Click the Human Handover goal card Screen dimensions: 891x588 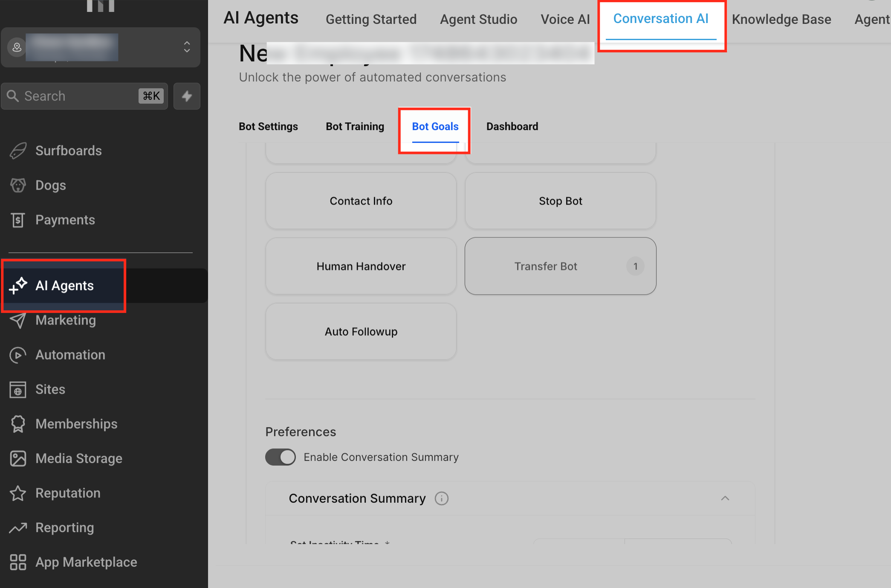click(x=361, y=266)
